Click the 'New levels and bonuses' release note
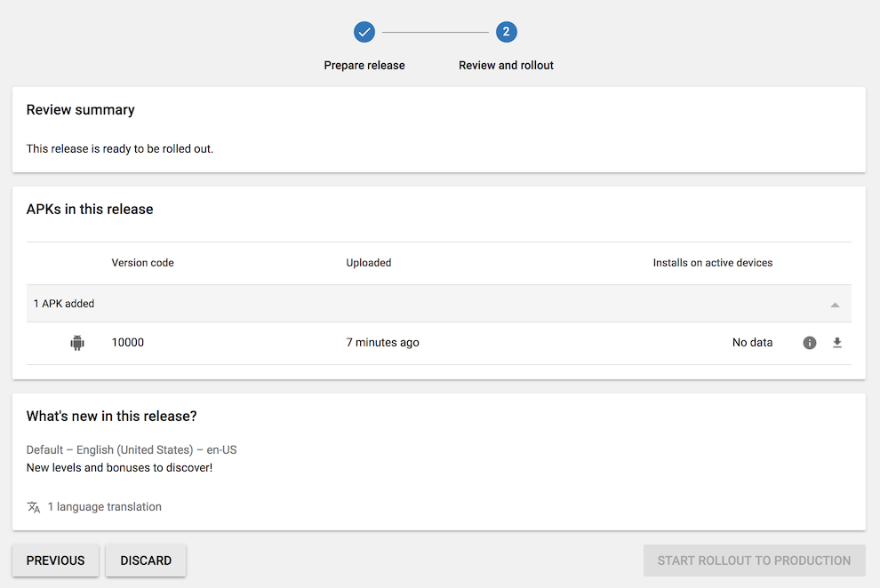 tap(119, 467)
